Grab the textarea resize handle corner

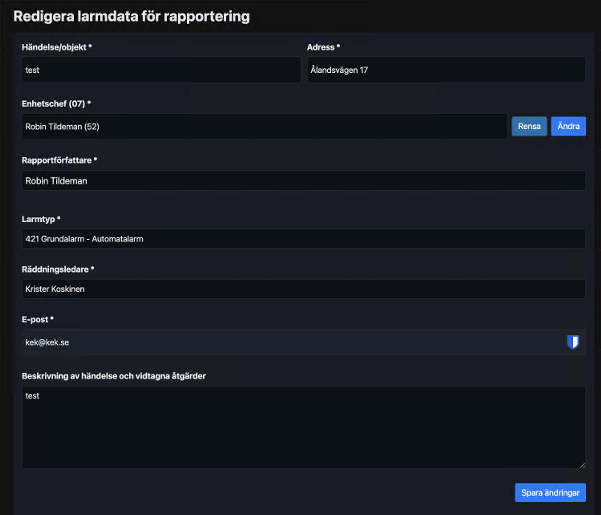[582, 464]
